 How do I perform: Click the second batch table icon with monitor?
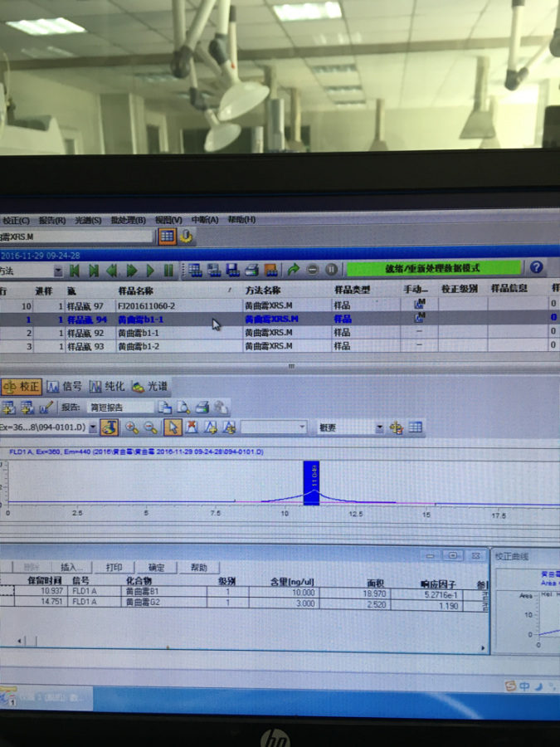click(x=213, y=270)
